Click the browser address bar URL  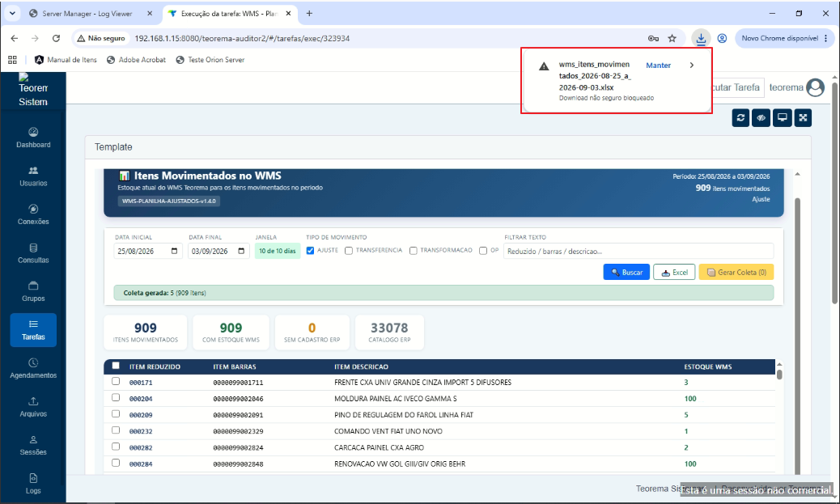pos(242,39)
